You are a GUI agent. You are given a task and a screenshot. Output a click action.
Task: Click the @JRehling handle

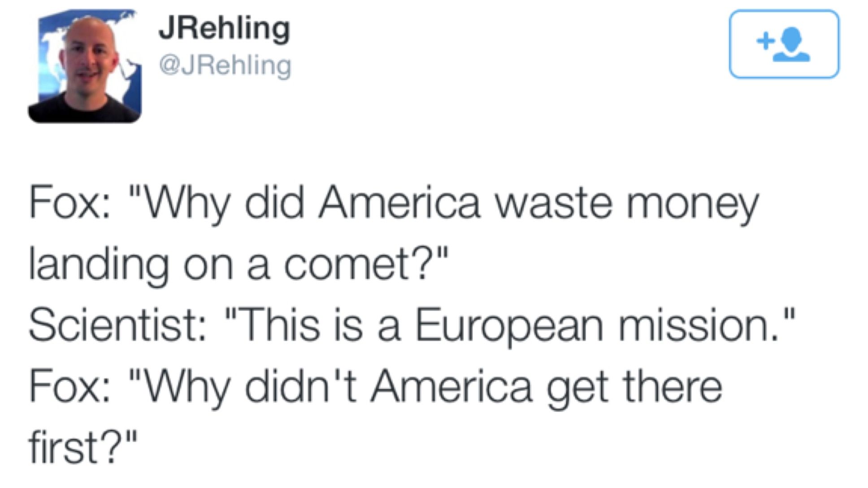[225, 65]
